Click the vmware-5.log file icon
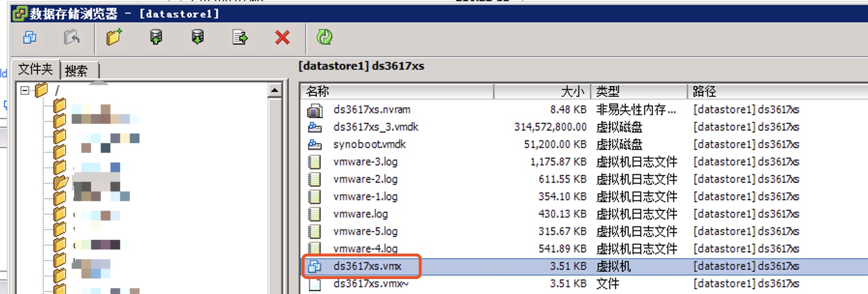 pos(315,232)
